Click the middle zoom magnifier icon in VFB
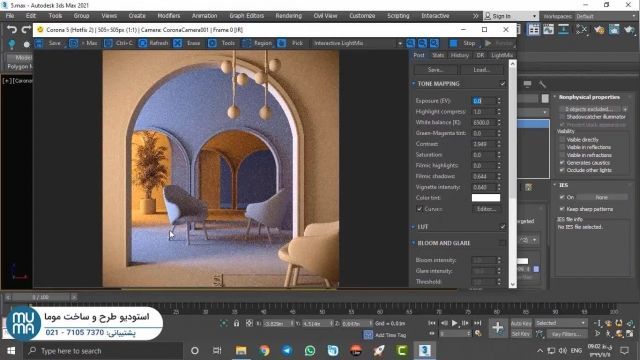This screenshot has width=640, height=360. point(422,43)
